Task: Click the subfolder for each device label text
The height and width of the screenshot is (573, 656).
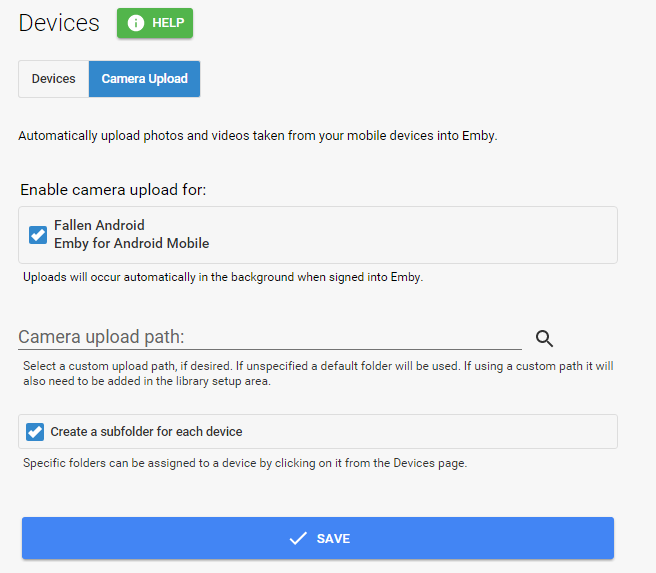Action: (x=146, y=432)
